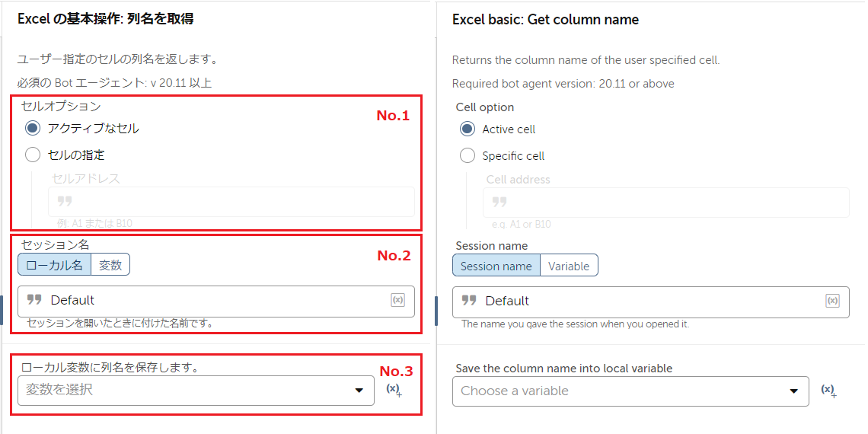The height and width of the screenshot is (434, 868).
Task: Click the label Save the column name into local variable
Action: point(563,368)
